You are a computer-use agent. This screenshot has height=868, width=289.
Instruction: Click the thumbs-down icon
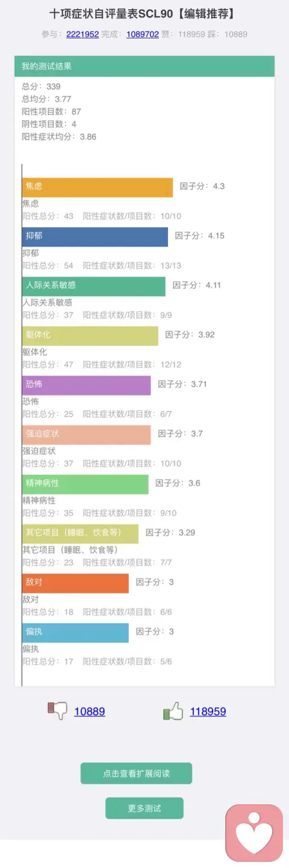click(57, 711)
